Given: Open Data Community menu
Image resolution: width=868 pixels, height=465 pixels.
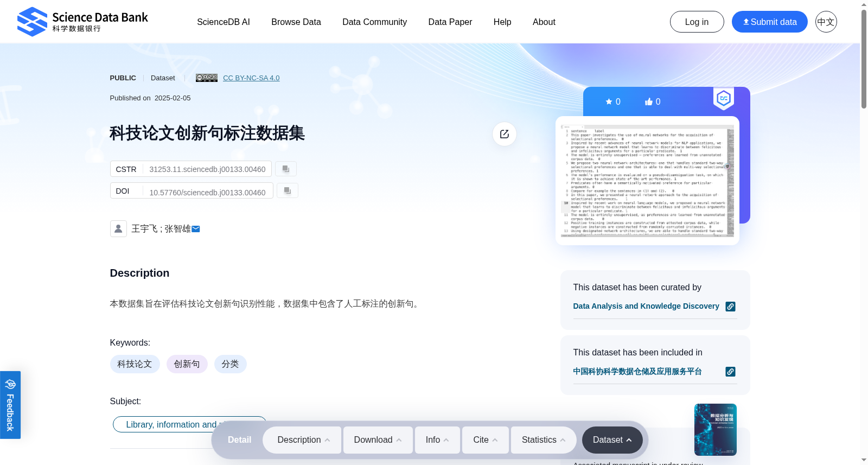Looking at the screenshot, I should (x=374, y=22).
